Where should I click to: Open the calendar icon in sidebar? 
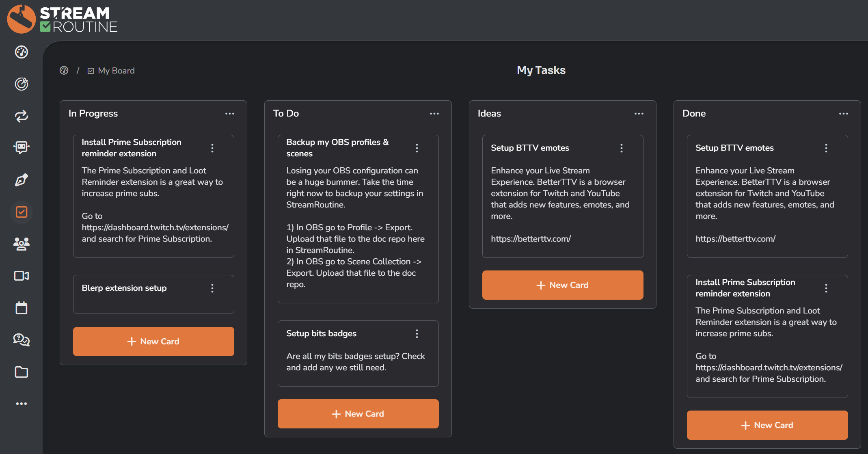pos(22,308)
